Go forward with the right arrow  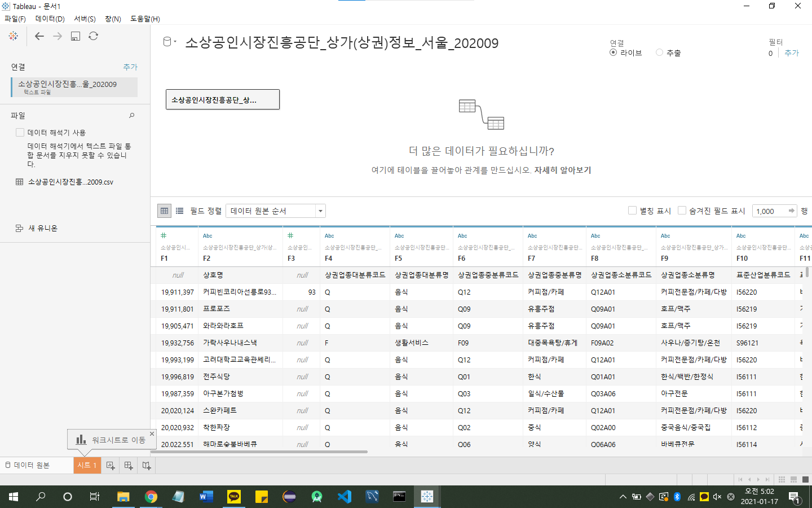pyautogui.click(x=58, y=36)
